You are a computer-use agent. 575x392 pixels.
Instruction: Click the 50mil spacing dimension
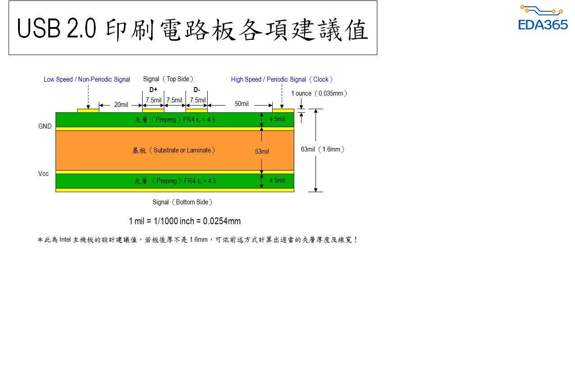point(241,104)
